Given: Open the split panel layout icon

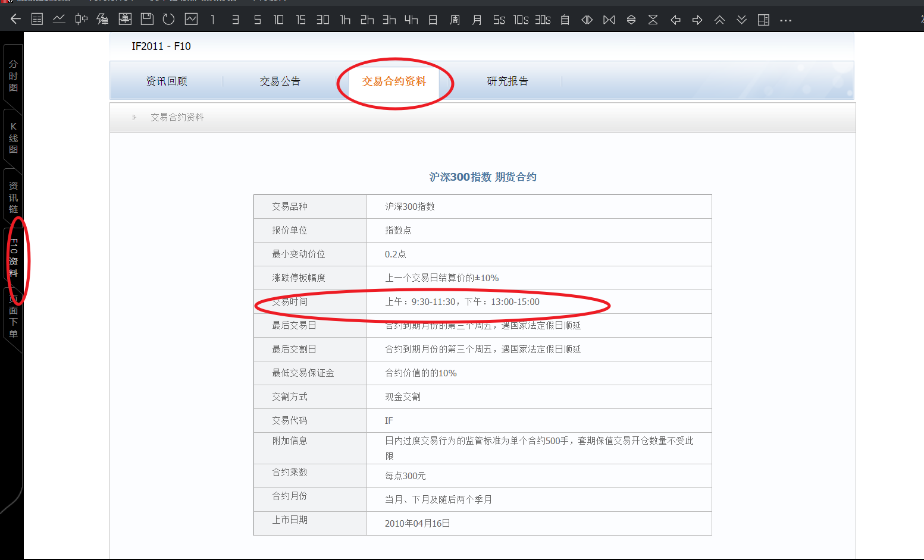Looking at the screenshot, I should click(x=763, y=20).
